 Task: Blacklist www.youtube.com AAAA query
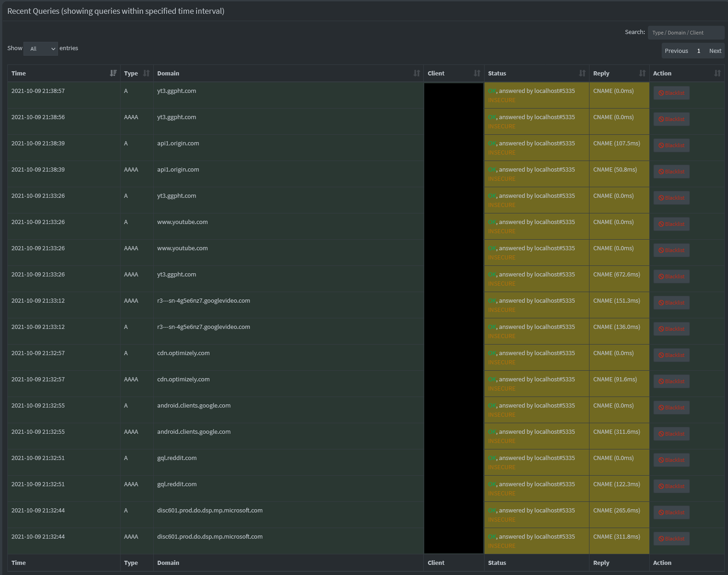click(671, 250)
